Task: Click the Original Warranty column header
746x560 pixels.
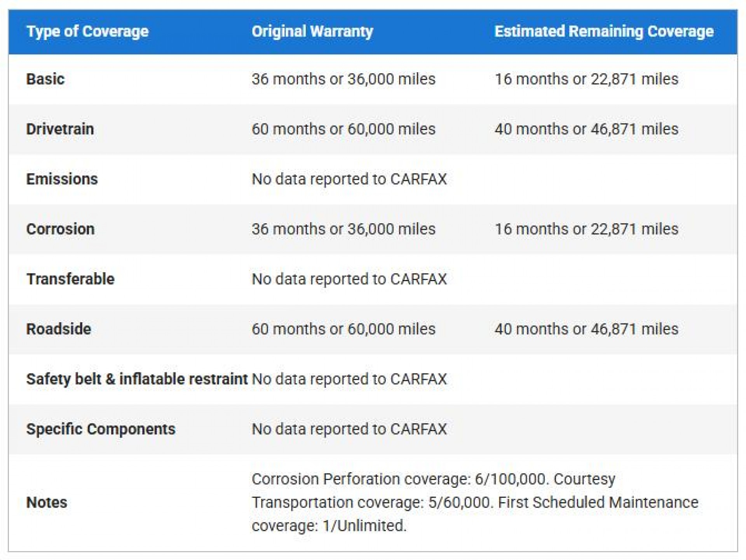Action: click(x=312, y=31)
